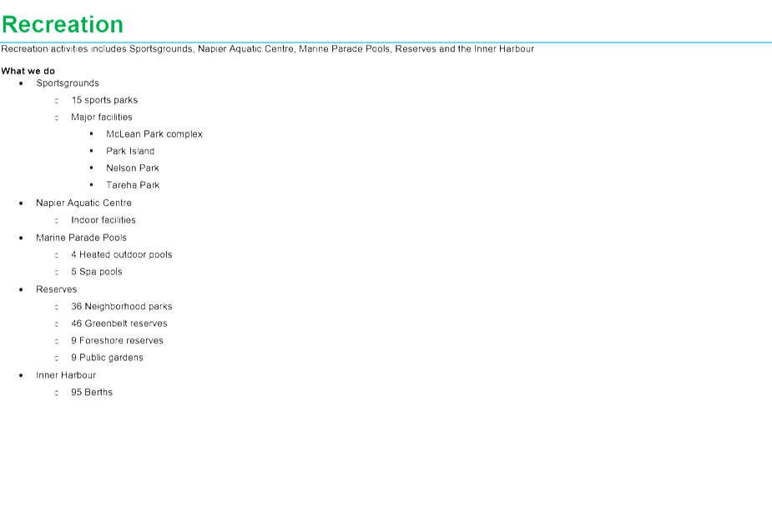
Task: Click the 'Marine Parade Pools' bullet item
Action: (81, 238)
